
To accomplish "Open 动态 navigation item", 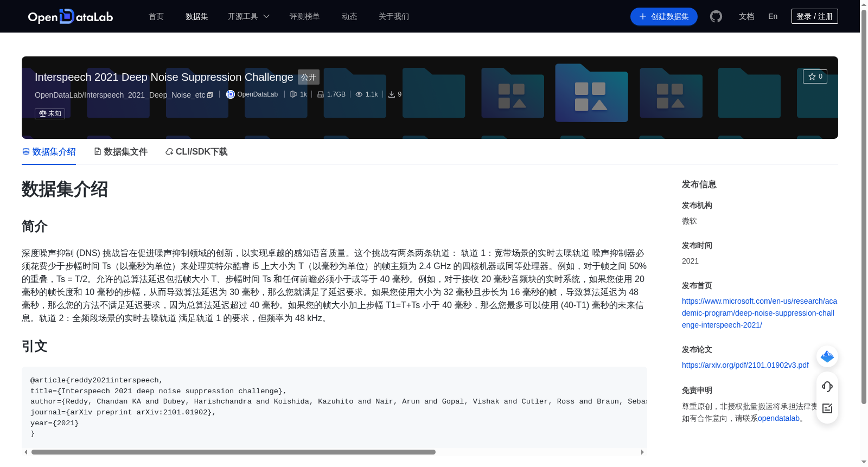I will coord(349,16).
